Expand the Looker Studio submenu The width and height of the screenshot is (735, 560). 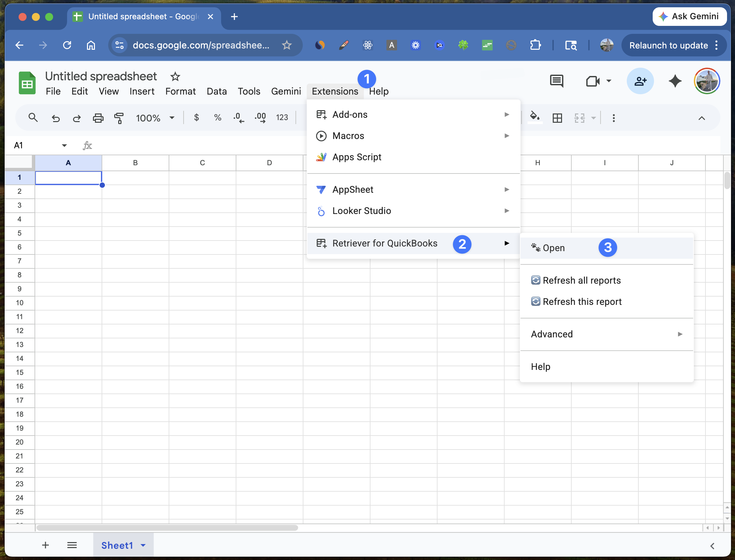[x=413, y=211]
